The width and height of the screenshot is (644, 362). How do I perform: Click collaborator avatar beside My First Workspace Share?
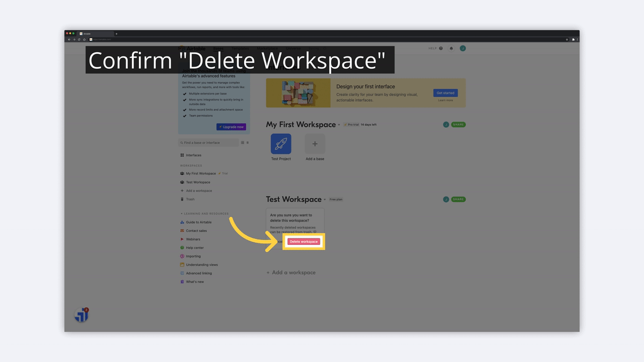[446, 125]
